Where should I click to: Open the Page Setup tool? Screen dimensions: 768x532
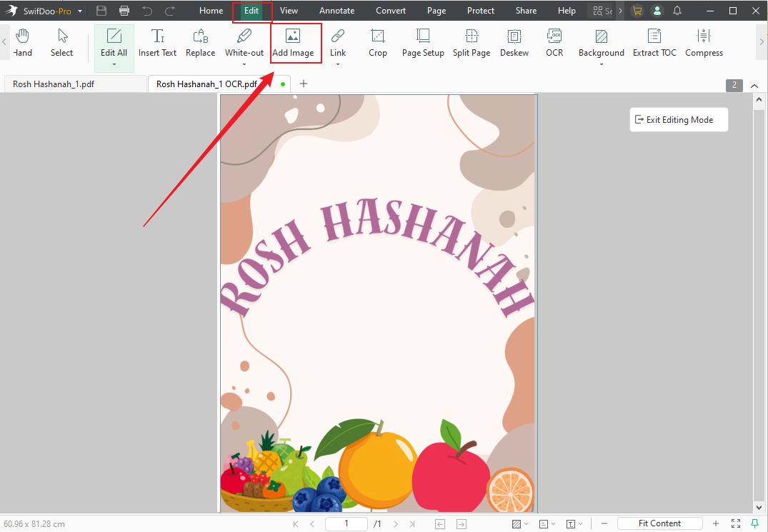[x=423, y=43]
